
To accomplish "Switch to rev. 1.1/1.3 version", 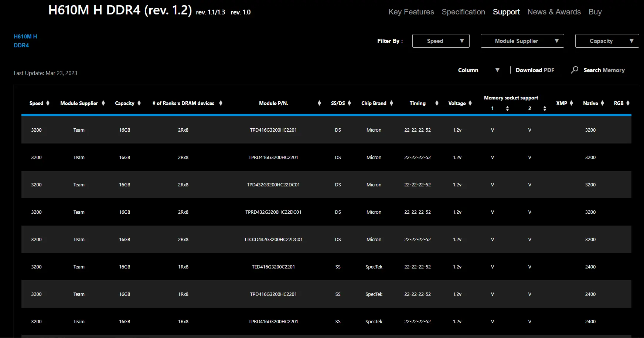I will [x=211, y=12].
